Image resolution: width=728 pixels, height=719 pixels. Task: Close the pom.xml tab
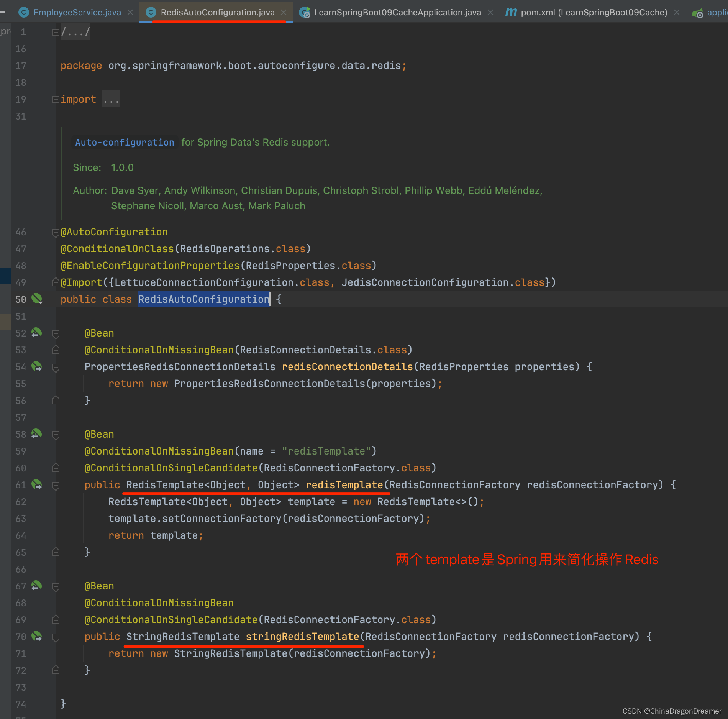(x=676, y=12)
